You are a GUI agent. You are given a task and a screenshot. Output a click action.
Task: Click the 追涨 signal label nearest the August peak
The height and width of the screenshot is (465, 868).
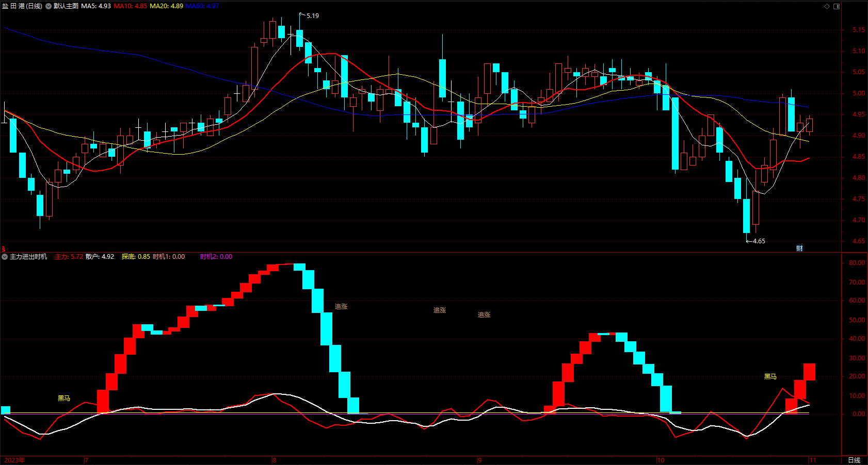341,307
